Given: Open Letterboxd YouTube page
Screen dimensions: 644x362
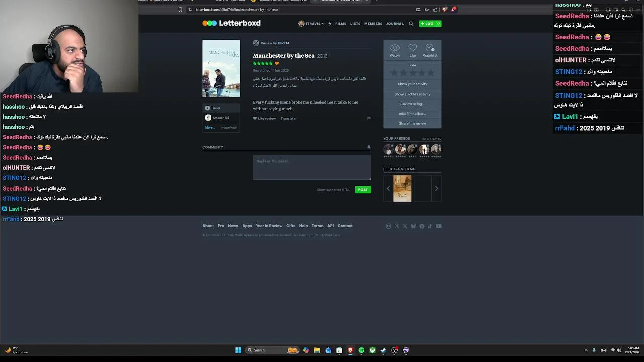Looking at the screenshot, I should (439, 226).
